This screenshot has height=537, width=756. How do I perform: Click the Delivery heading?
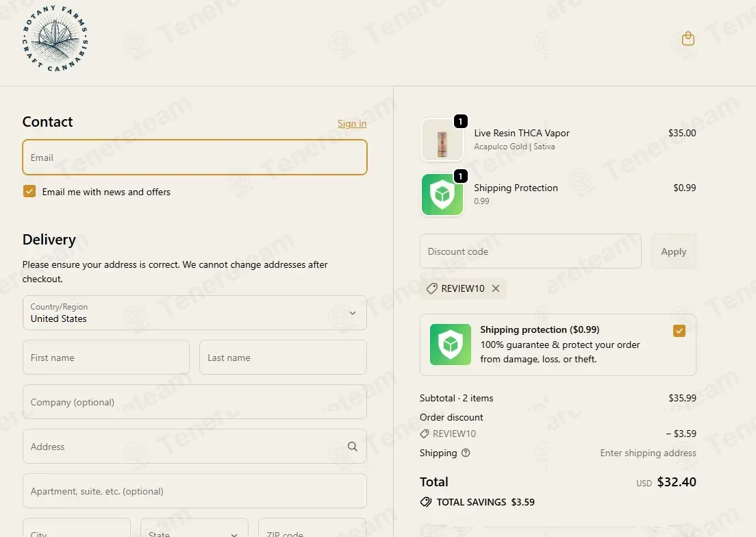49,240
